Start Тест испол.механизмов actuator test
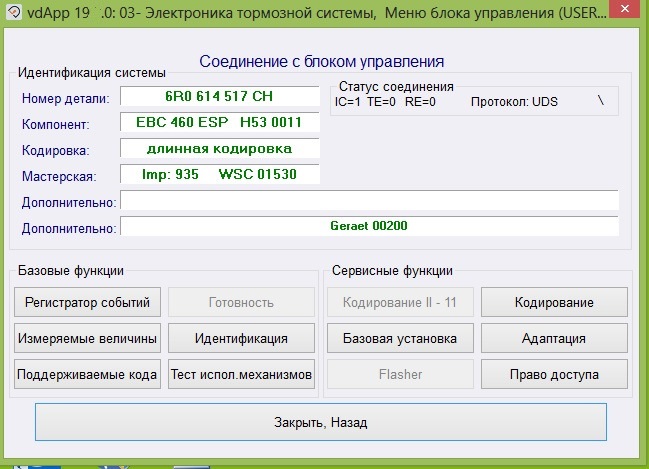This screenshot has height=469, width=649. (x=241, y=374)
